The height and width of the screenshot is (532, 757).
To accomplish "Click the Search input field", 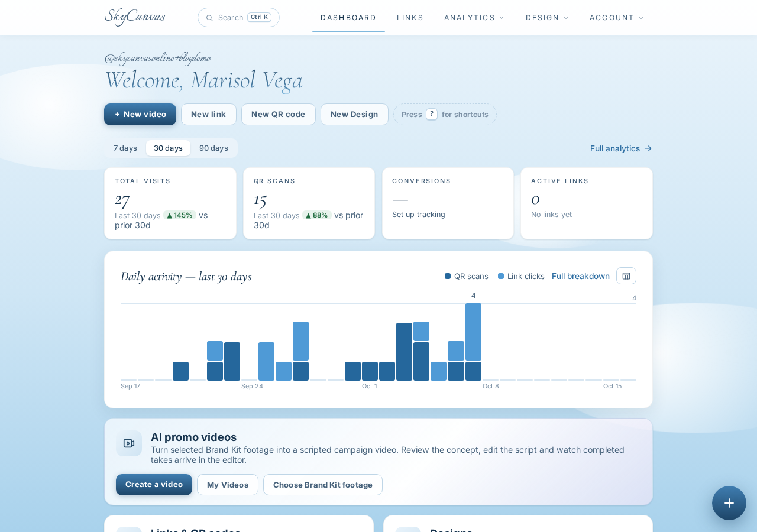I will (x=238, y=18).
